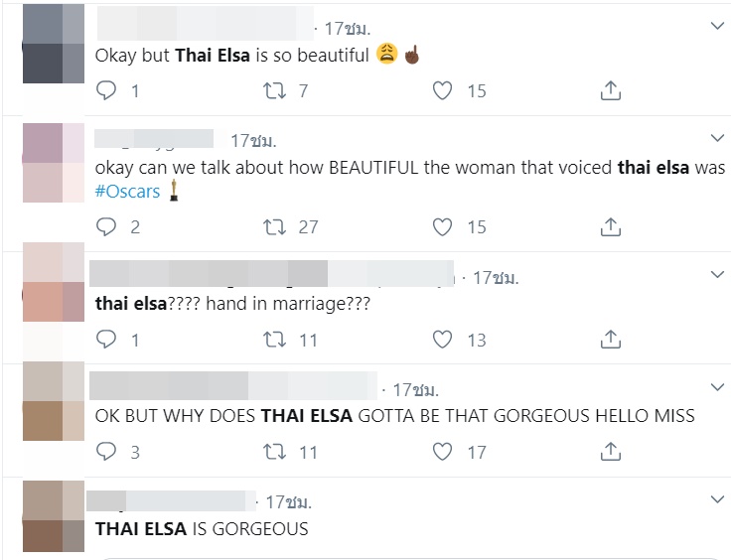
Task: Like the tweet with the #Oscars hashtag
Action: click(x=443, y=226)
